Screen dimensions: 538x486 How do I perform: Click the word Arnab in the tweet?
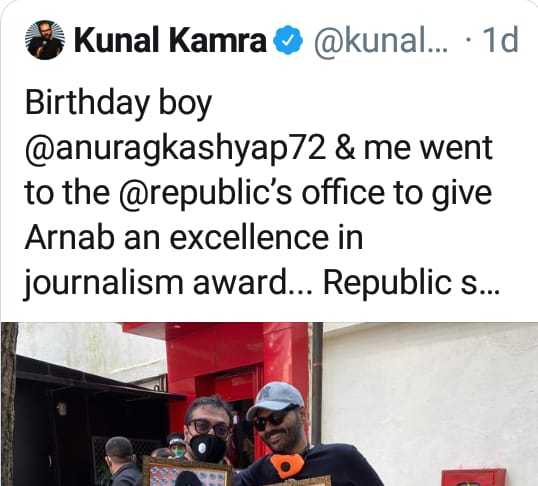69,238
